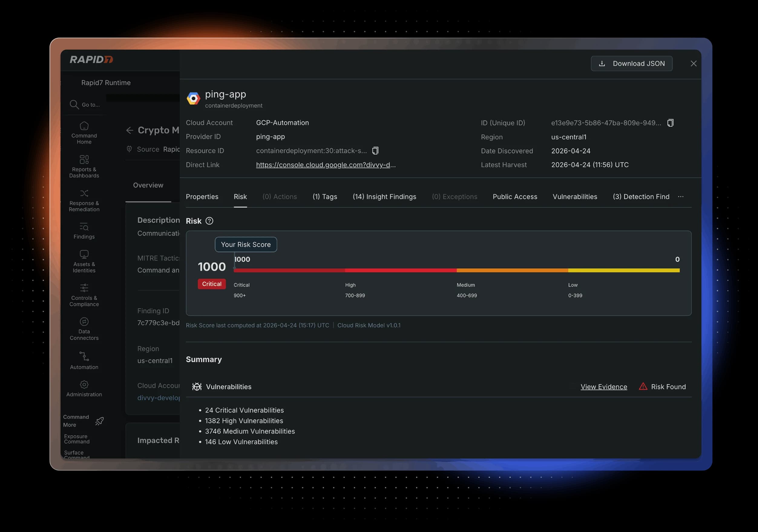Click the red Critical badge
The height and width of the screenshot is (532, 758).
212,284
